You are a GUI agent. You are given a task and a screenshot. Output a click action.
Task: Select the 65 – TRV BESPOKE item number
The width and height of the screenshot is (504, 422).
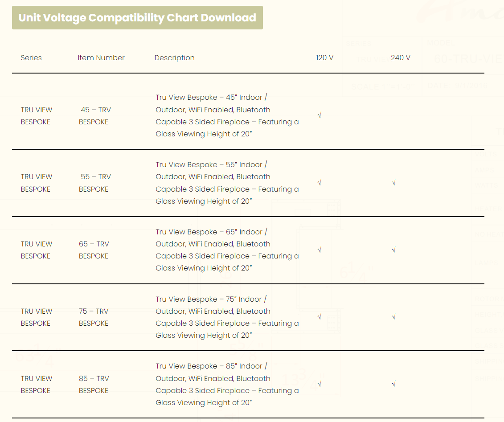pos(94,250)
